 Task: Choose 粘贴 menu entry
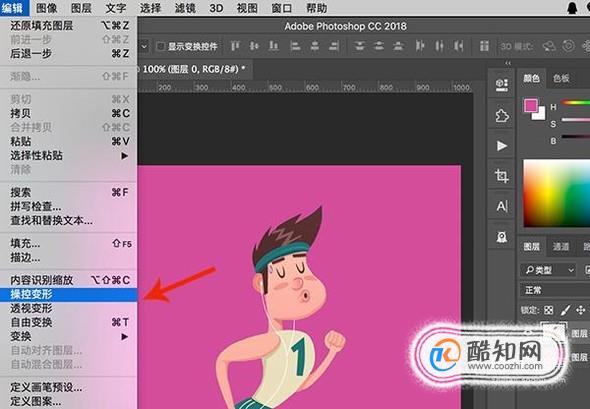pos(68,141)
